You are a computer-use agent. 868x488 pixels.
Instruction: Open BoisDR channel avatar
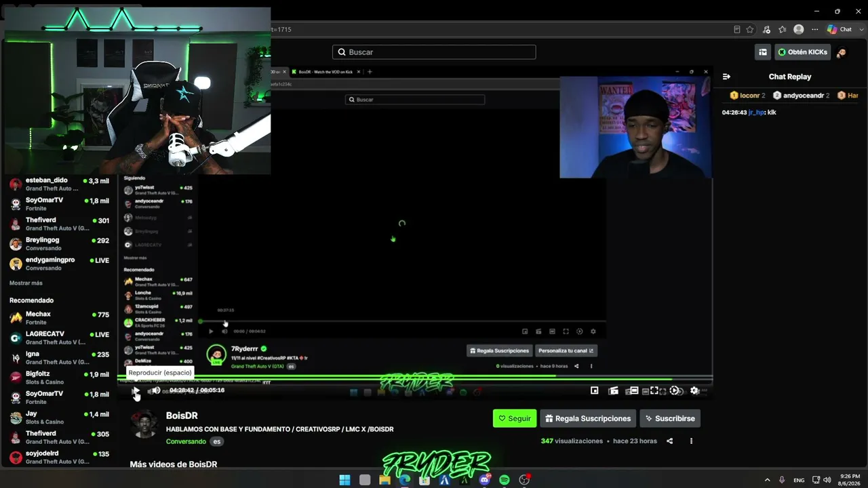(x=144, y=424)
